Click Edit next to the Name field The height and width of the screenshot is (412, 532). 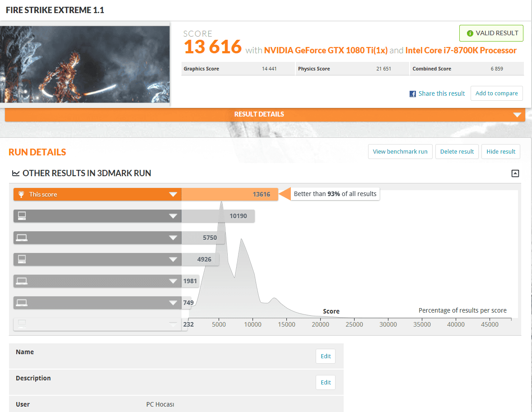pyautogui.click(x=326, y=356)
